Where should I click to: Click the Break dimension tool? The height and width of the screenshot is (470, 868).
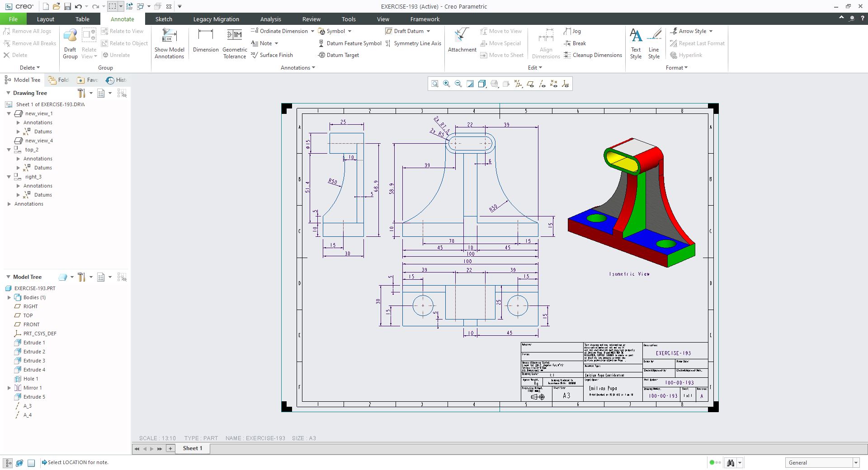click(575, 43)
